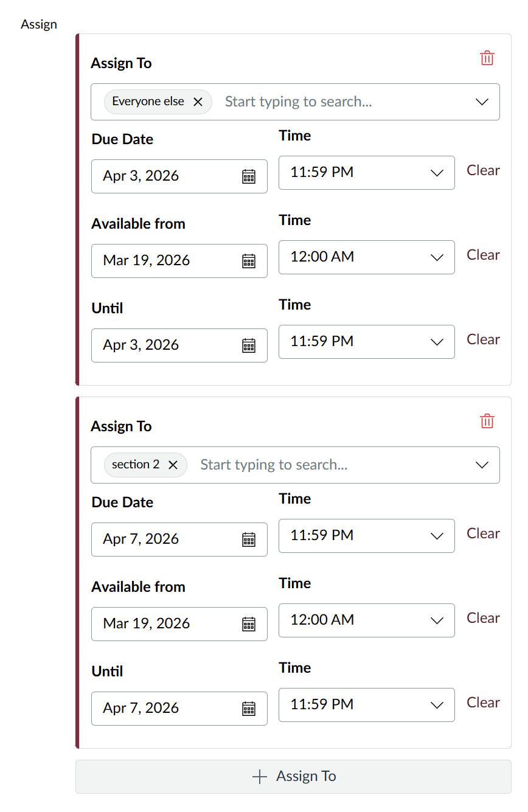Open calendar for first Until date
Screen dimensions: 528x812
coord(249,345)
